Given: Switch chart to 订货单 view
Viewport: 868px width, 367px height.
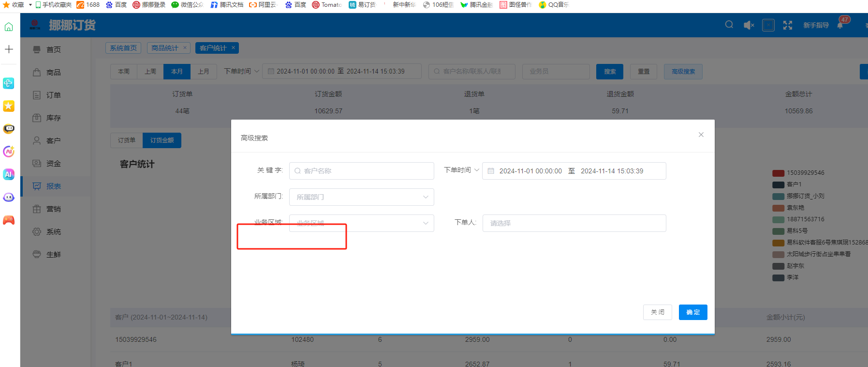Looking at the screenshot, I should point(127,140).
